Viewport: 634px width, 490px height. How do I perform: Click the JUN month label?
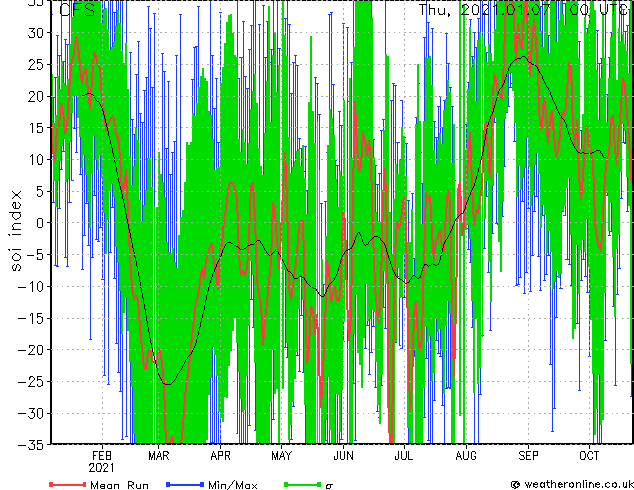(343, 456)
